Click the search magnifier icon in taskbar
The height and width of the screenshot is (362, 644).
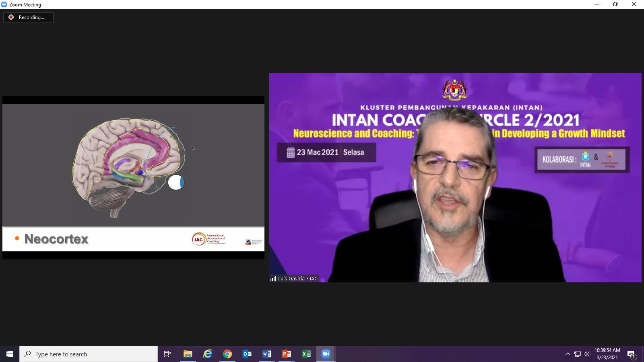point(28,354)
